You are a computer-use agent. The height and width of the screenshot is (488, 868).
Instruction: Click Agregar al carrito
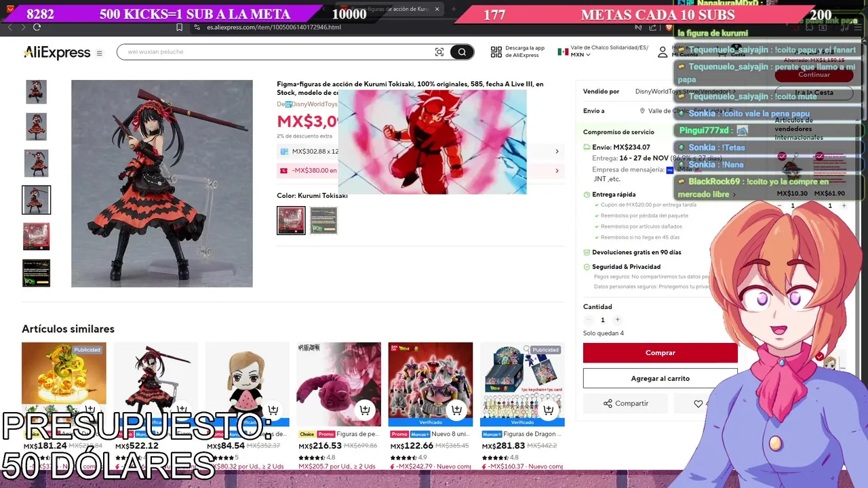[660, 378]
